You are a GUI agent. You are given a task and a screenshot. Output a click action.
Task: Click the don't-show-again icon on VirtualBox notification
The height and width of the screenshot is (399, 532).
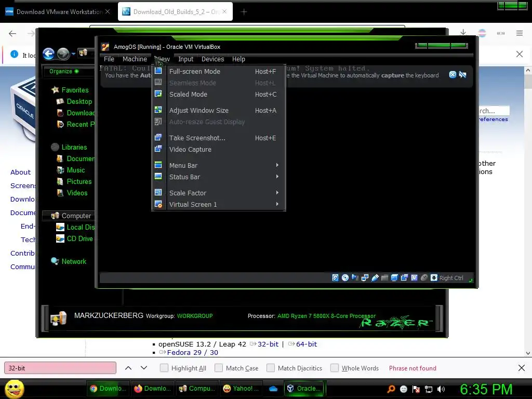[462, 75]
